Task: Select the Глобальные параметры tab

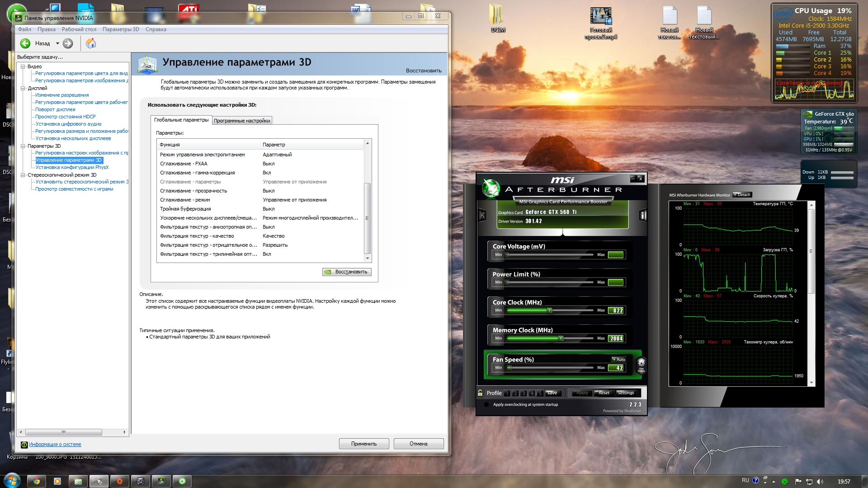Action: (181, 120)
